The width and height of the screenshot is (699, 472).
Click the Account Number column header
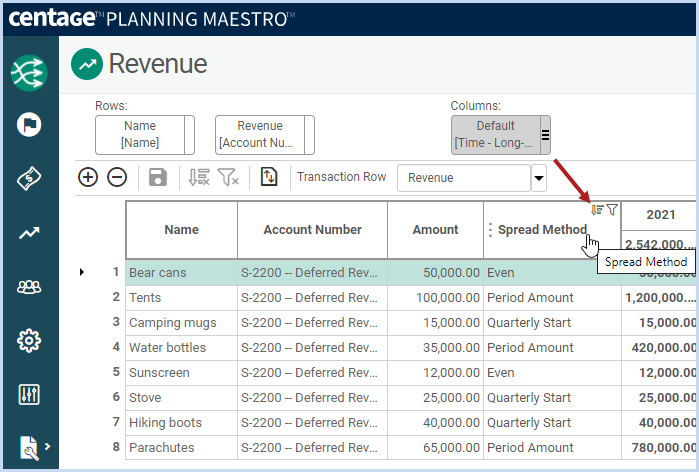pos(312,230)
